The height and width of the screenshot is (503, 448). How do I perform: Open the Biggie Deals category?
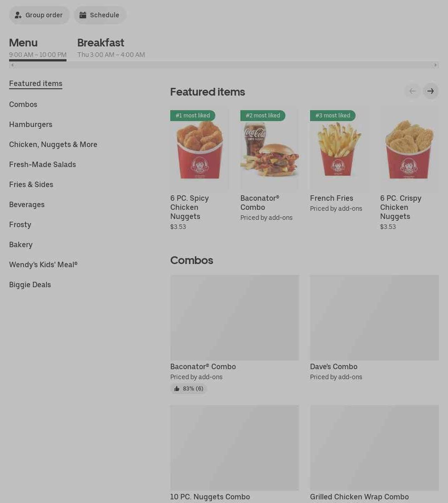(30, 285)
